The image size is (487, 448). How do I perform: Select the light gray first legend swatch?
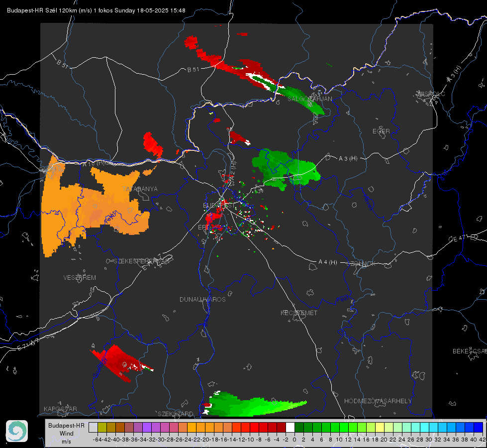point(93,427)
